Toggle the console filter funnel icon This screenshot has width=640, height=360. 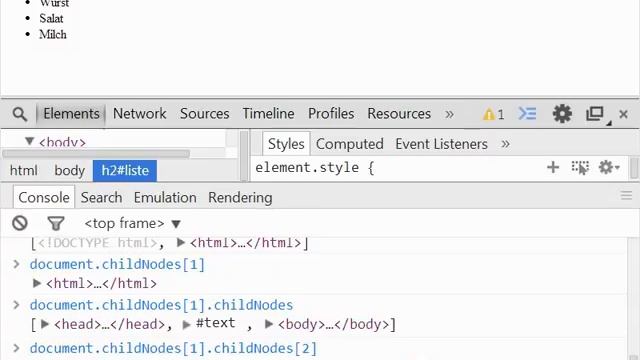(x=56, y=224)
